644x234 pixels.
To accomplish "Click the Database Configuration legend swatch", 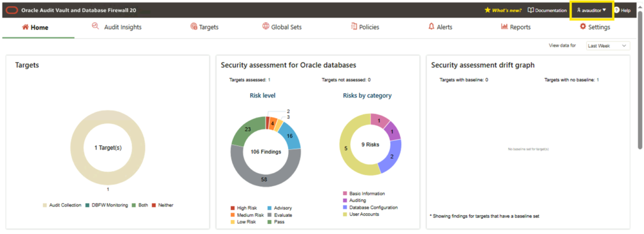I will (345, 208).
